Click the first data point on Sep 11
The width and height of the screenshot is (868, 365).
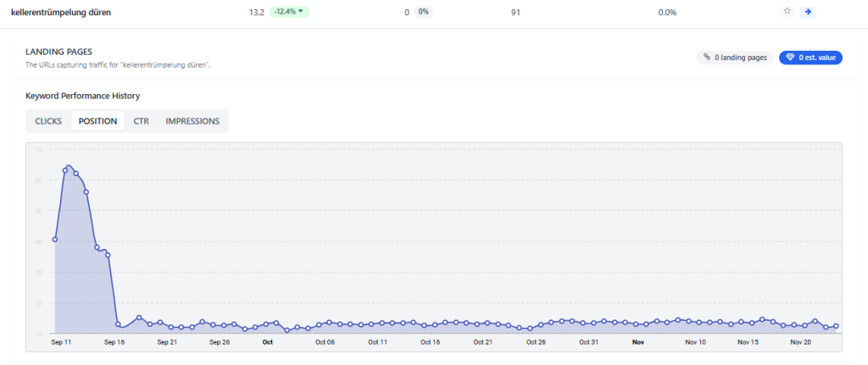pyautogui.click(x=55, y=239)
